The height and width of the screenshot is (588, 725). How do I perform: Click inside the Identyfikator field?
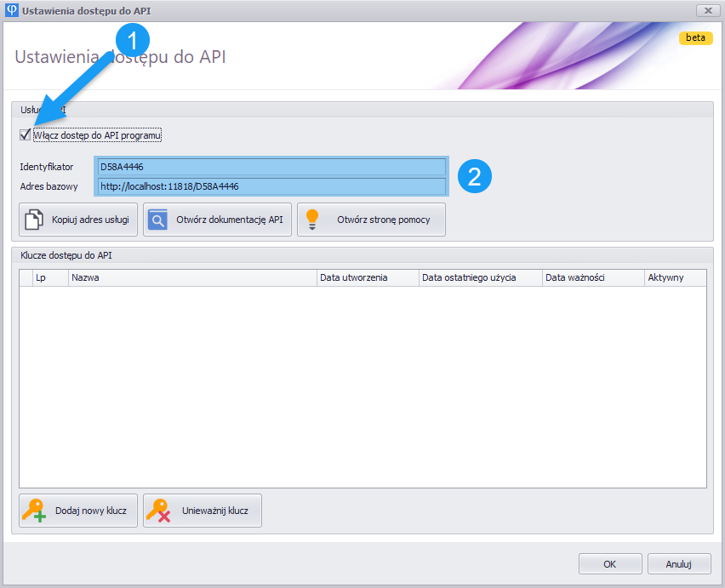point(271,167)
